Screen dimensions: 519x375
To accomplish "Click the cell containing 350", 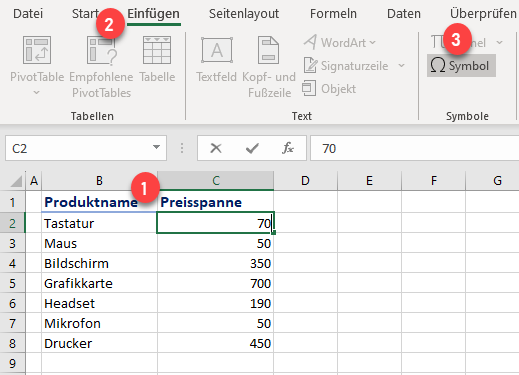I will pyautogui.click(x=216, y=263).
